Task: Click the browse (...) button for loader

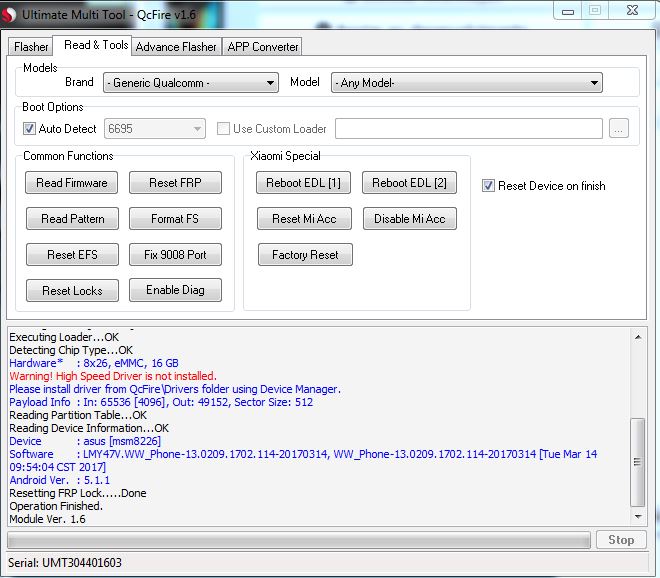Action: [x=618, y=128]
